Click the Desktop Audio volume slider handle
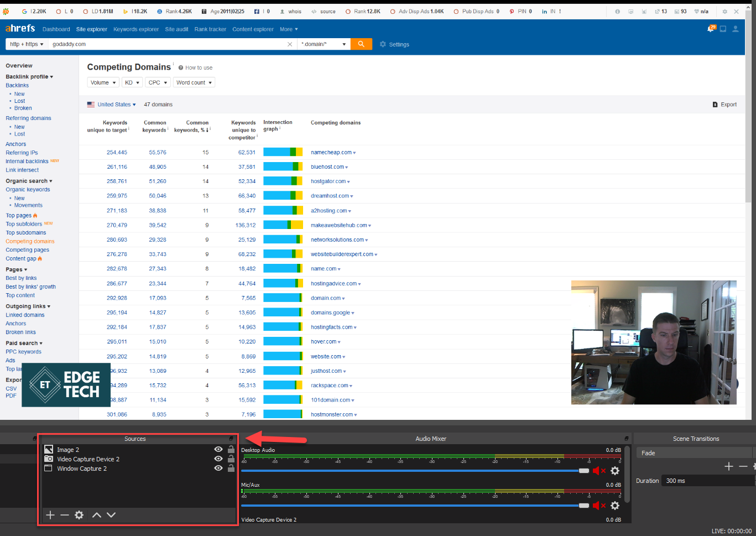This screenshot has width=756, height=536. coord(584,471)
